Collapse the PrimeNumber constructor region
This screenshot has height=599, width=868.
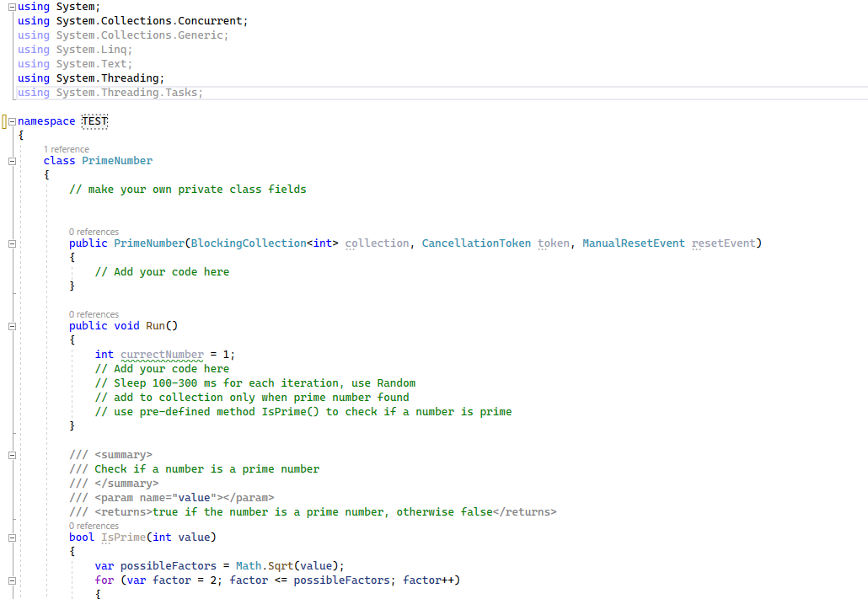11,243
